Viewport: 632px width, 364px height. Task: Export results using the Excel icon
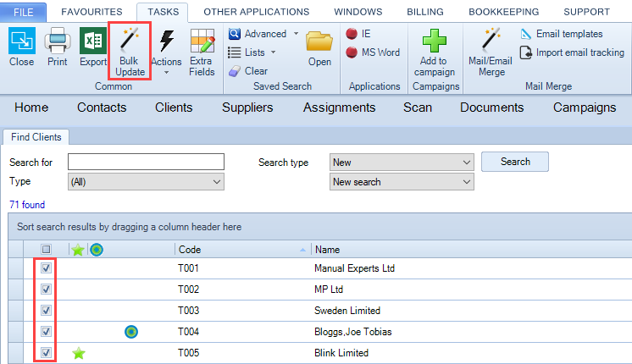[93, 41]
